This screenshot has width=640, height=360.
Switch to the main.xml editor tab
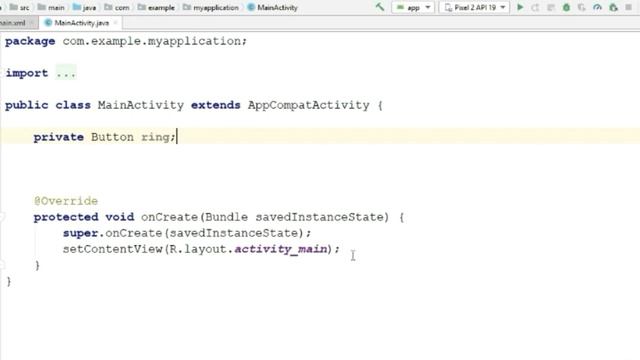pos(13,23)
